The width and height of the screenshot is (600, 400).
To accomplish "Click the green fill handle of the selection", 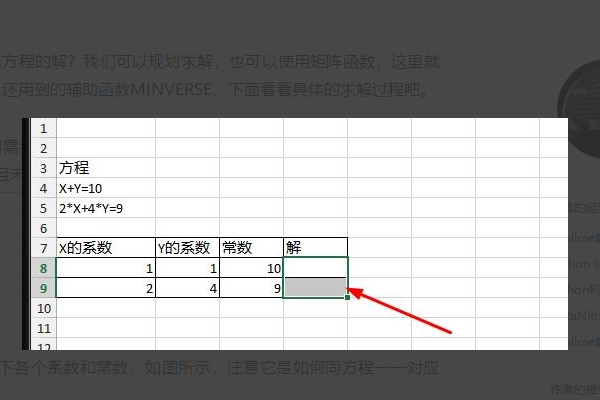I will tap(347, 297).
